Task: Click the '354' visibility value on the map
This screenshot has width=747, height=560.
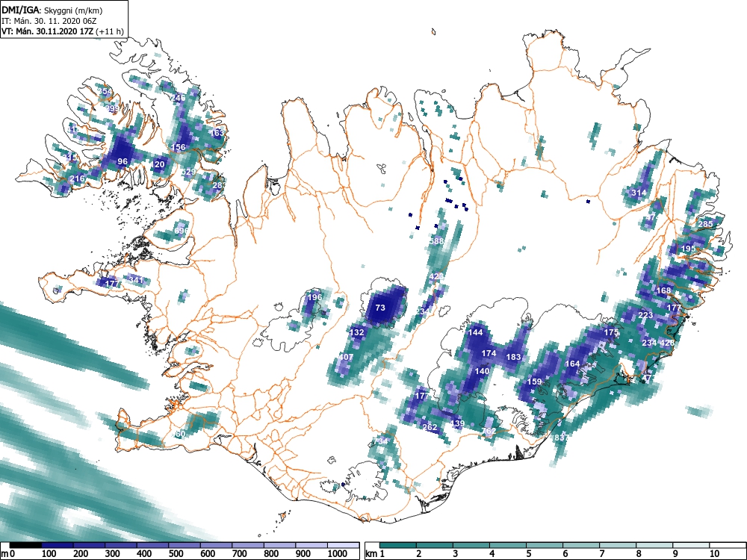Action: click(x=105, y=92)
